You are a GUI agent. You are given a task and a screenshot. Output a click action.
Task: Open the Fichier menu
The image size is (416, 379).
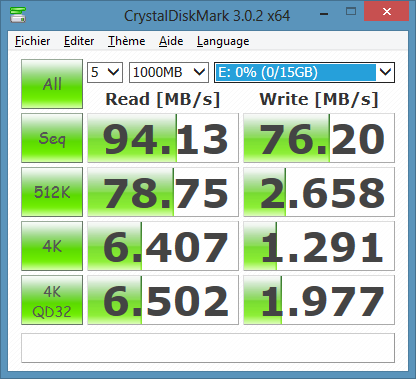coord(33,41)
